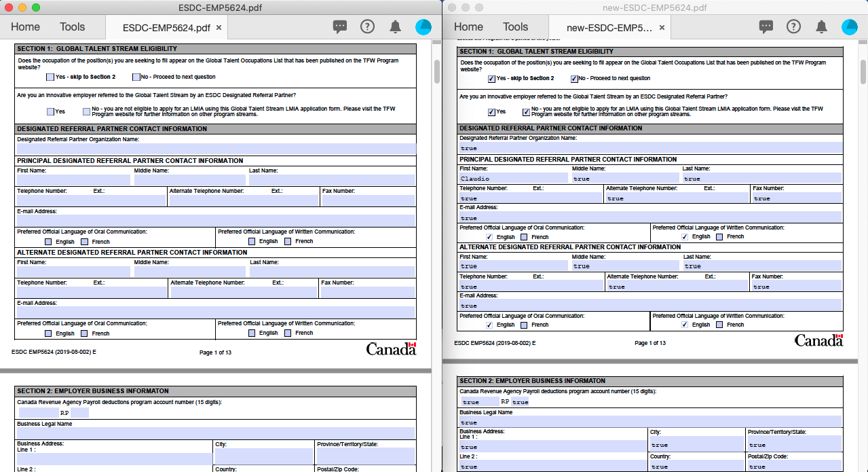Open comments icon in new-ESDC-EMP5624.pdf window
The height and width of the screenshot is (472, 868).
coord(766,27)
